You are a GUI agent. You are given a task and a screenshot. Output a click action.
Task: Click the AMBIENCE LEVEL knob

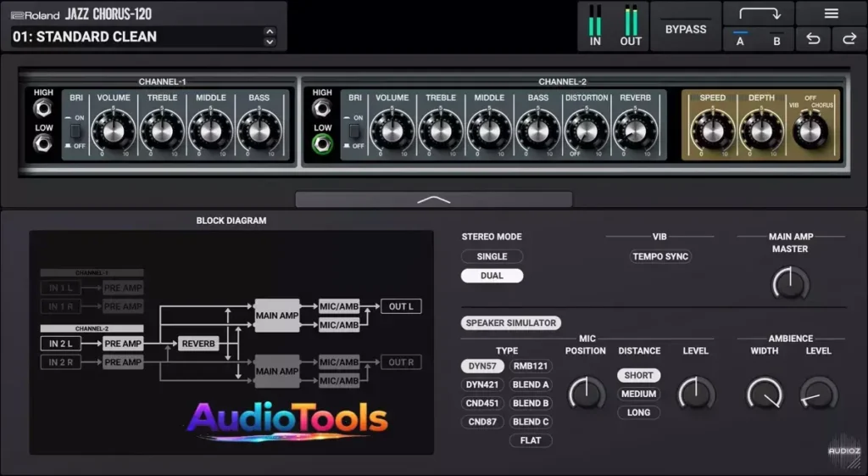point(819,394)
